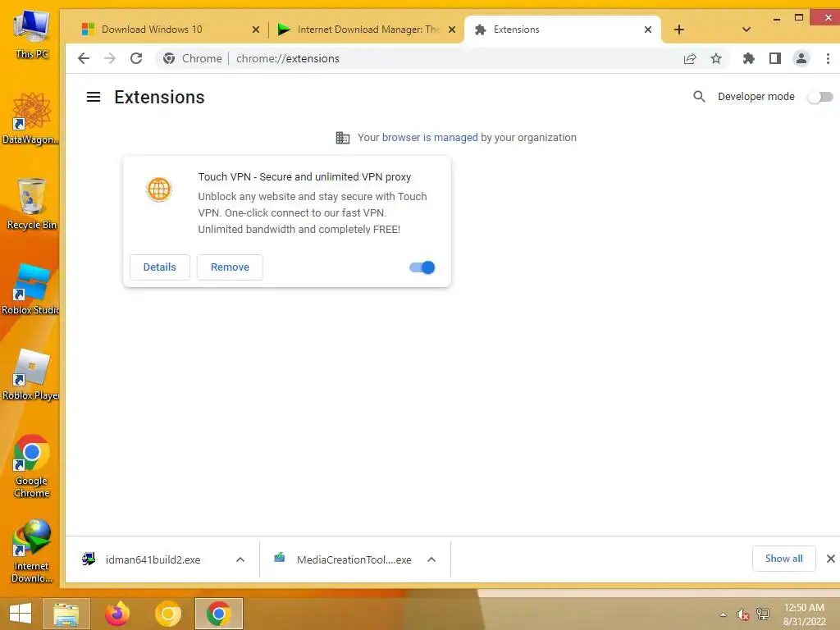This screenshot has width=840, height=630.
Task: Open the yellow Chrome Canary taskbar icon
Action: (x=167, y=614)
